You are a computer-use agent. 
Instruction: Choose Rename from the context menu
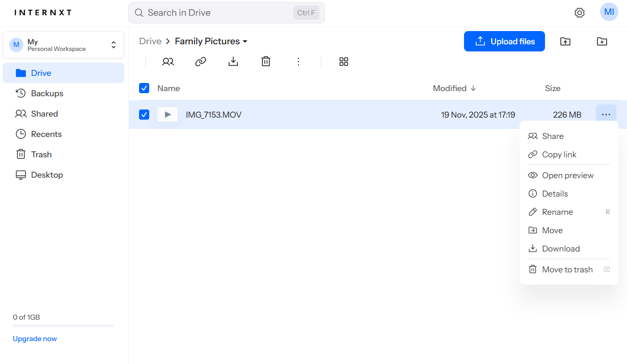pos(557,212)
